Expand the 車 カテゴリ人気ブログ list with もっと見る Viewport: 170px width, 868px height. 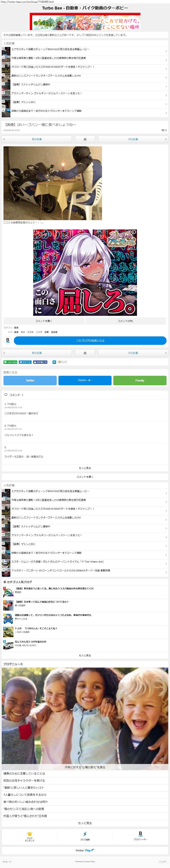pyautogui.click(x=85, y=655)
